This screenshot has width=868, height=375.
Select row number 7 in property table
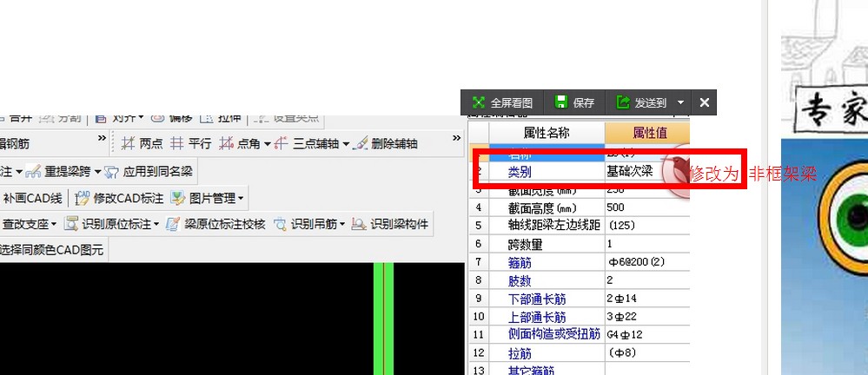479,262
